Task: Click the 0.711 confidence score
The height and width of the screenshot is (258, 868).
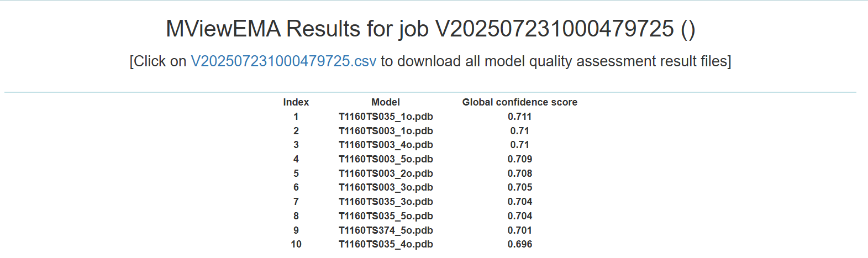Action: pos(519,117)
